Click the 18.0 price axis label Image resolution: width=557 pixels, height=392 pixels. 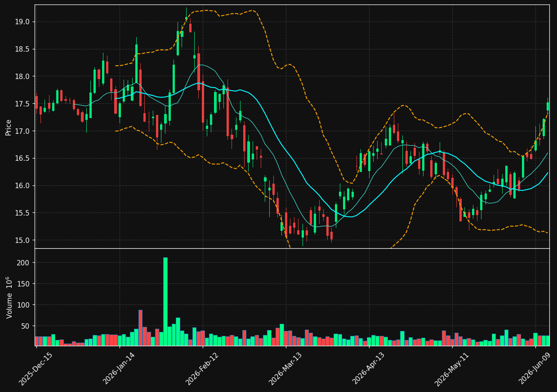coord(22,76)
